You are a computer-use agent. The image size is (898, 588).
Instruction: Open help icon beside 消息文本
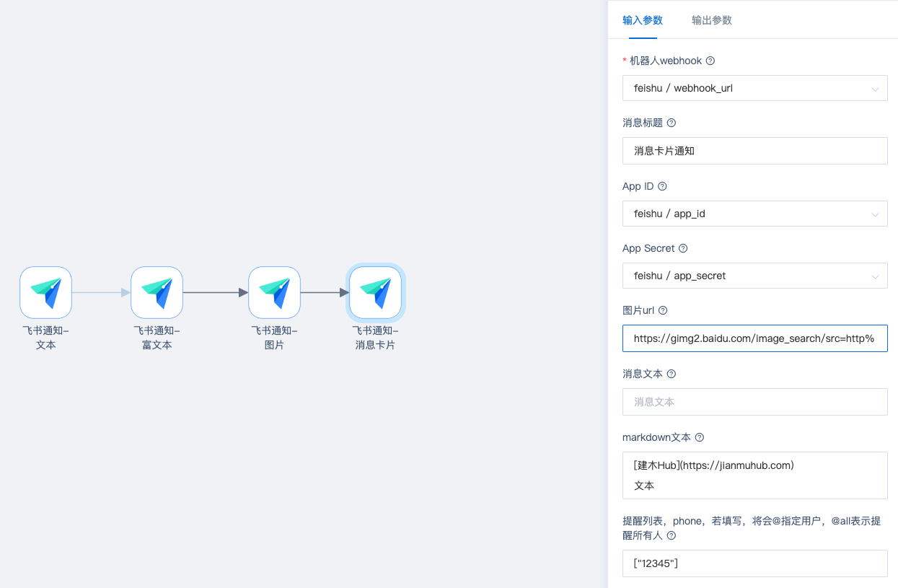[x=672, y=374]
